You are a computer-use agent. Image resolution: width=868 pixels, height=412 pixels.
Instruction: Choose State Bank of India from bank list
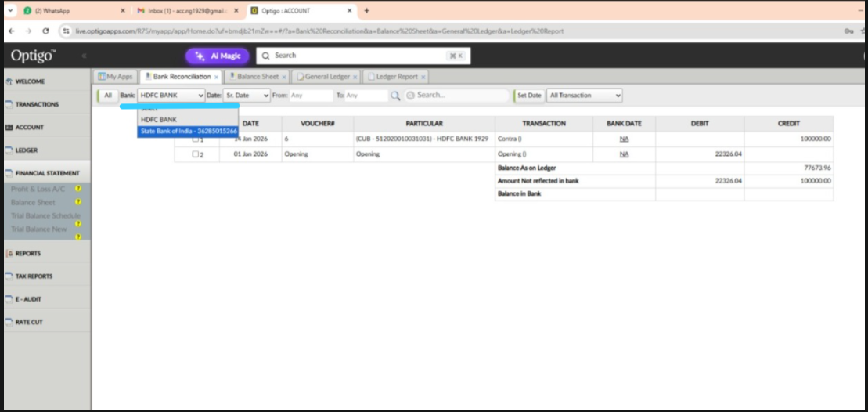(x=188, y=131)
